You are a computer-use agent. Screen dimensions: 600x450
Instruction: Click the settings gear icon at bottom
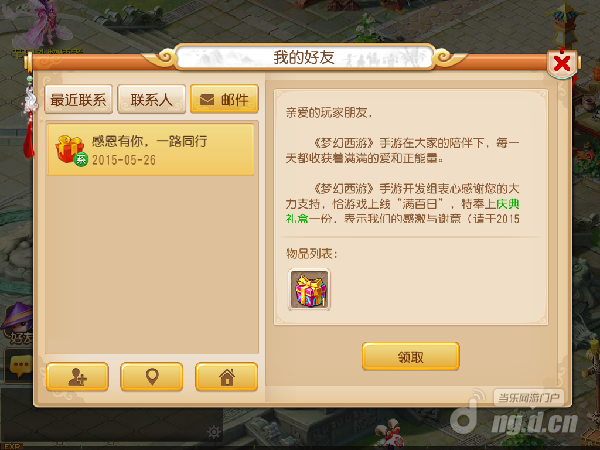[x=214, y=432]
